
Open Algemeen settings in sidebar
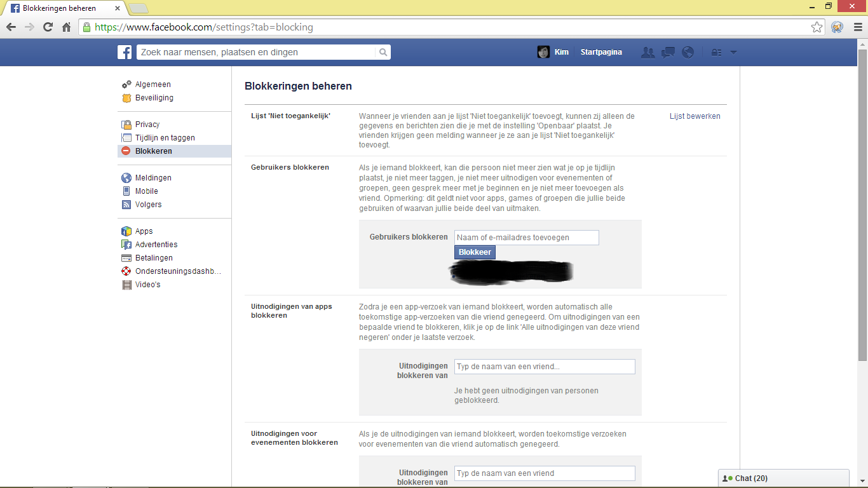pos(153,85)
